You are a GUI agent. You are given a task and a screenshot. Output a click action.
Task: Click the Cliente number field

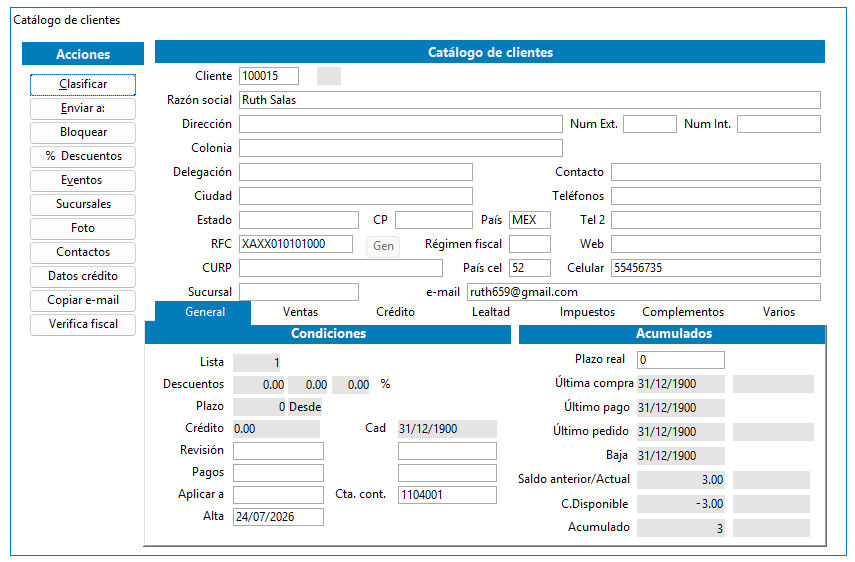tap(269, 76)
